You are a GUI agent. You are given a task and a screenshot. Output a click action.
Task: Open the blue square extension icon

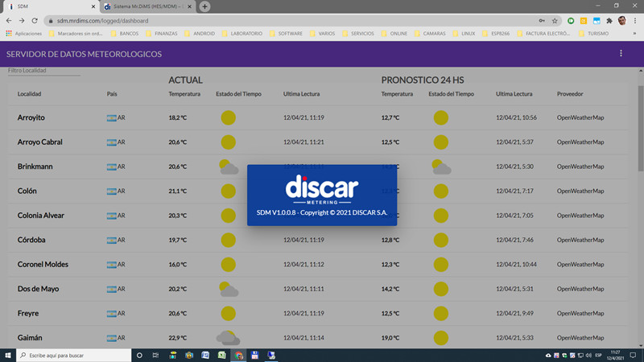tap(597, 21)
